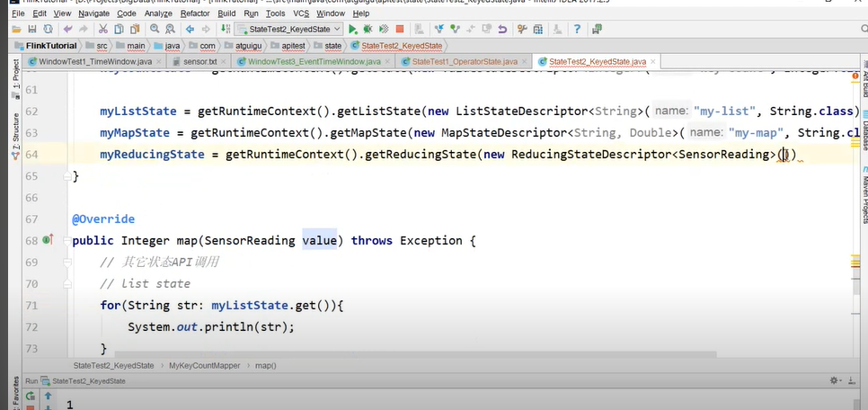
Task: Click the Rerun icon in Run panel
Action: (x=31, y=396)
